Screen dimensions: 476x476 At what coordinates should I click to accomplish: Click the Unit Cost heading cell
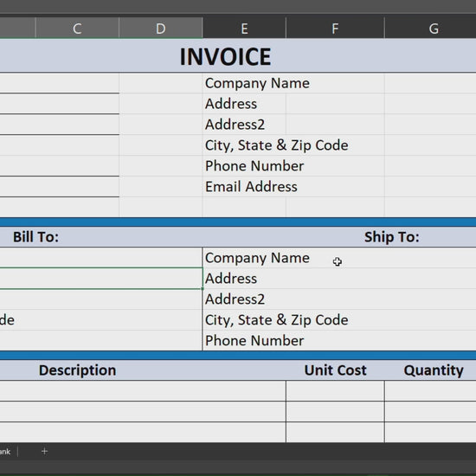(x=335, y=370)
